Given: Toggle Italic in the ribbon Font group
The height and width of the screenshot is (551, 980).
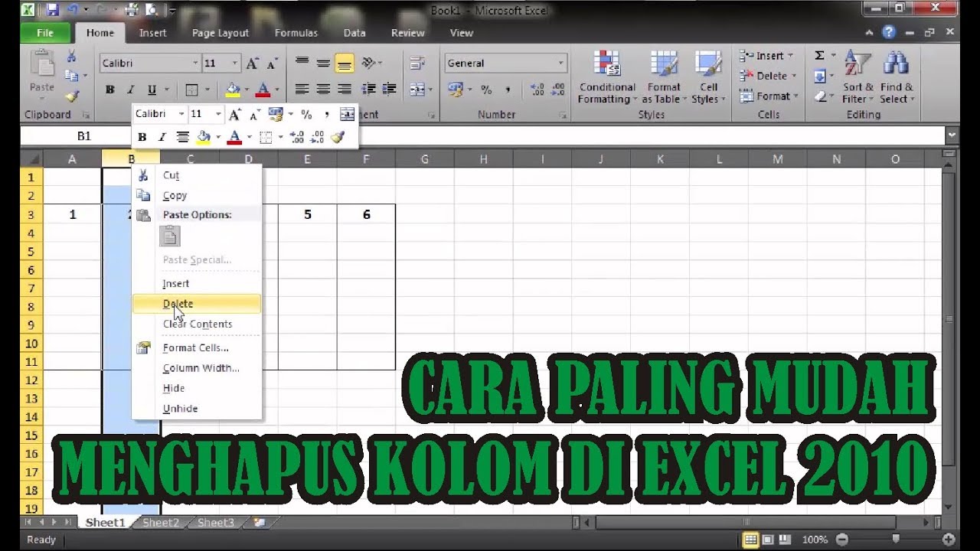Looking at the screenshot, I should point(130,90).
